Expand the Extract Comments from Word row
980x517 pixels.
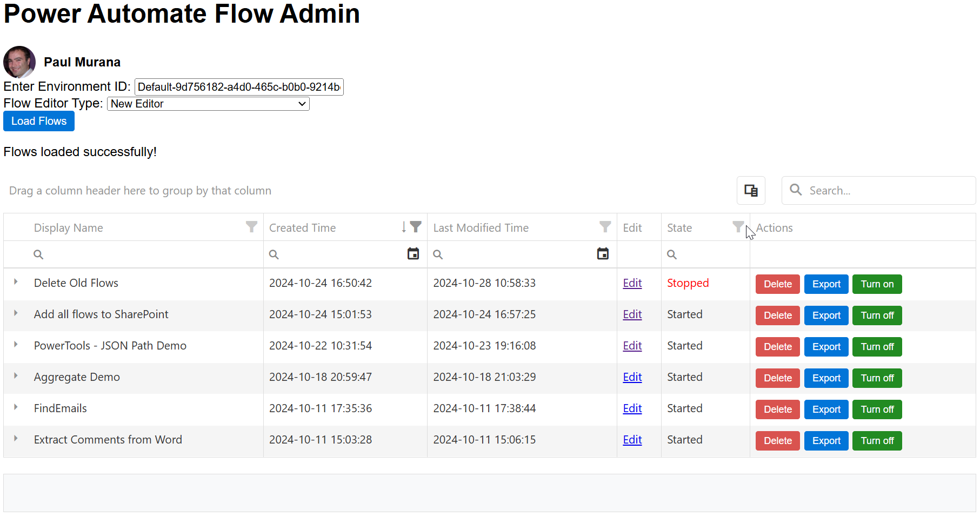coord(15,439)
